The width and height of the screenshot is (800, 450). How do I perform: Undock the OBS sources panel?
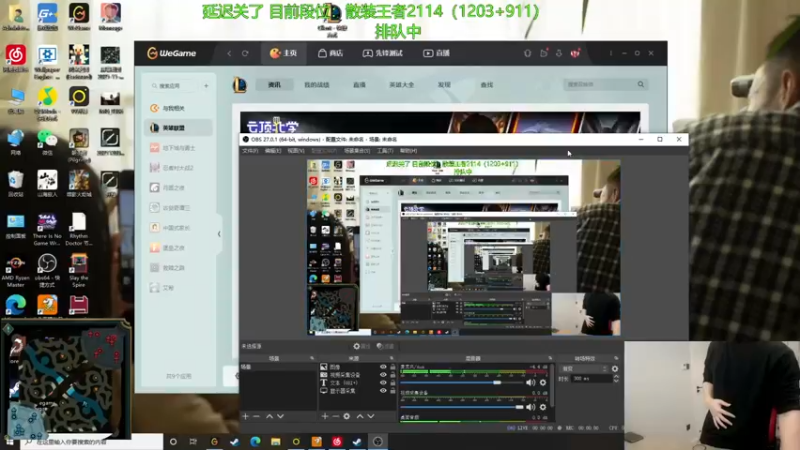tap(392, 358)
